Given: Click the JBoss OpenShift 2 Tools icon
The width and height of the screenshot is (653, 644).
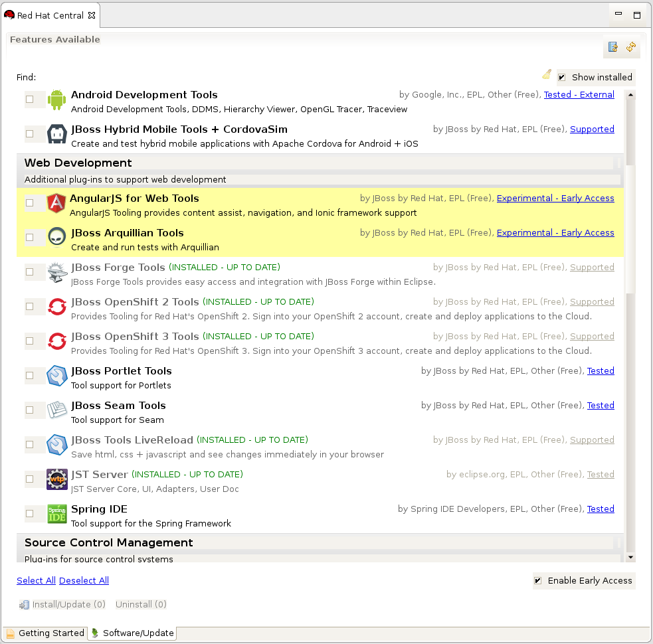Looking at the screenshot, I should (57, 307).
